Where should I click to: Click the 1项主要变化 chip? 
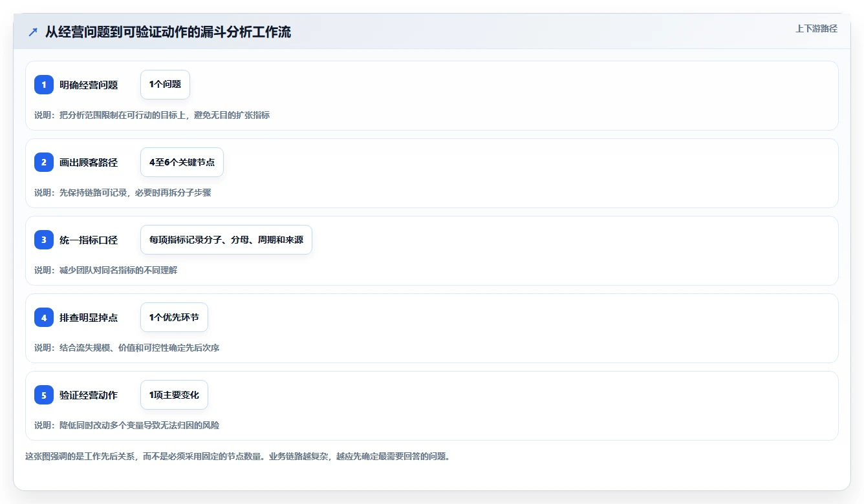tap(174, 395)
